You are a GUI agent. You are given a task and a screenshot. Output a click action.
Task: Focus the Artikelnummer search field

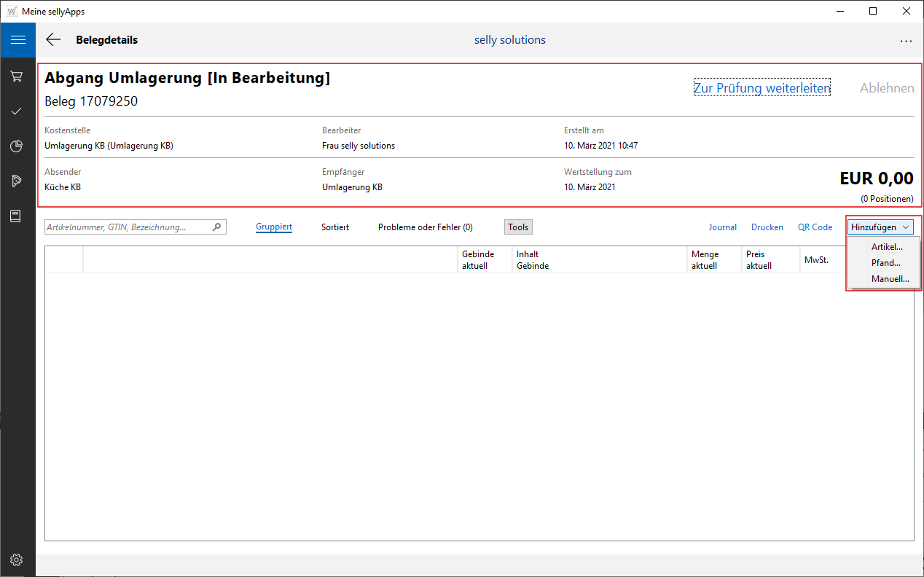tap(128, 227)
